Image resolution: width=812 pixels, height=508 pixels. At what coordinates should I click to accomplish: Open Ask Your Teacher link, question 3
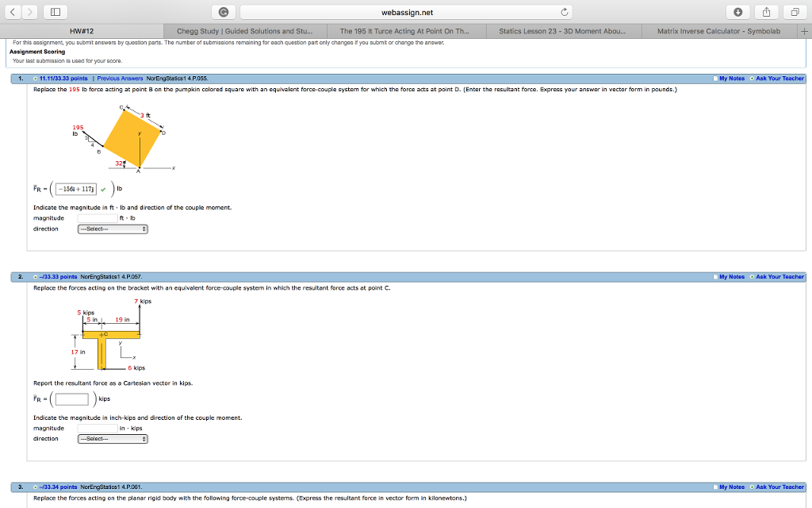point(780,487)
